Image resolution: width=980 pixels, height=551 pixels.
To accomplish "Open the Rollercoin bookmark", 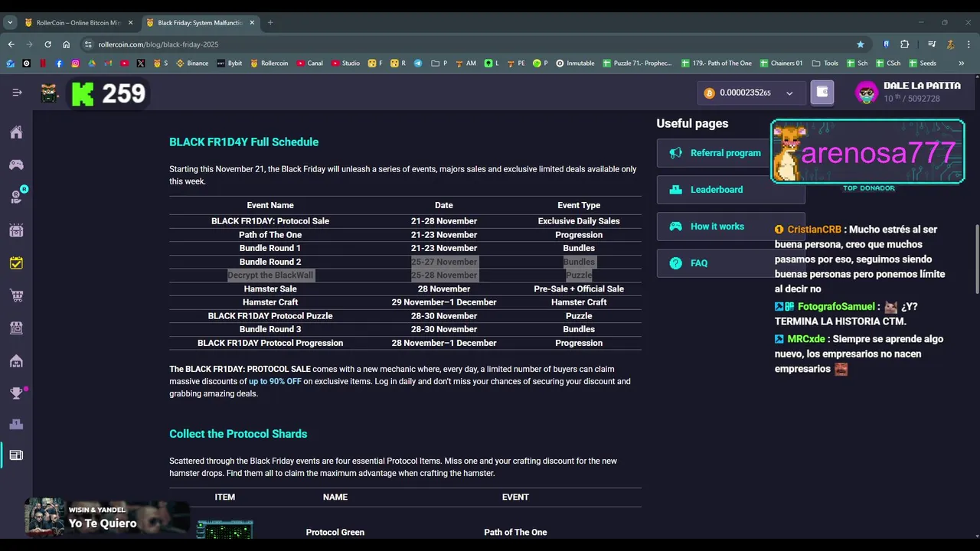I will click(x=269, y=64).
